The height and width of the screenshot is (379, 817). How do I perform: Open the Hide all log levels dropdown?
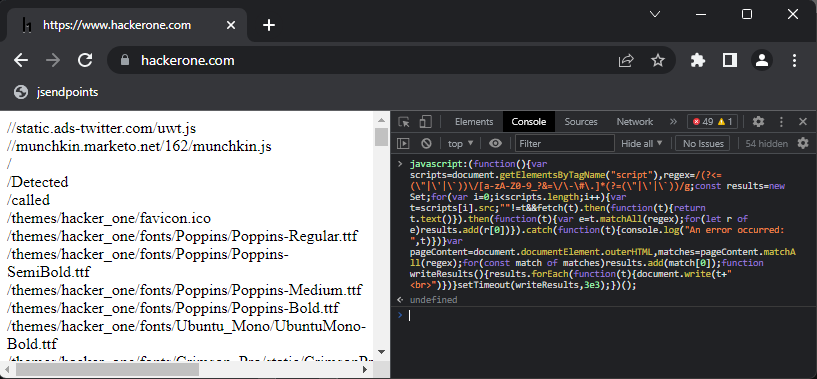[x=642, y=143]
